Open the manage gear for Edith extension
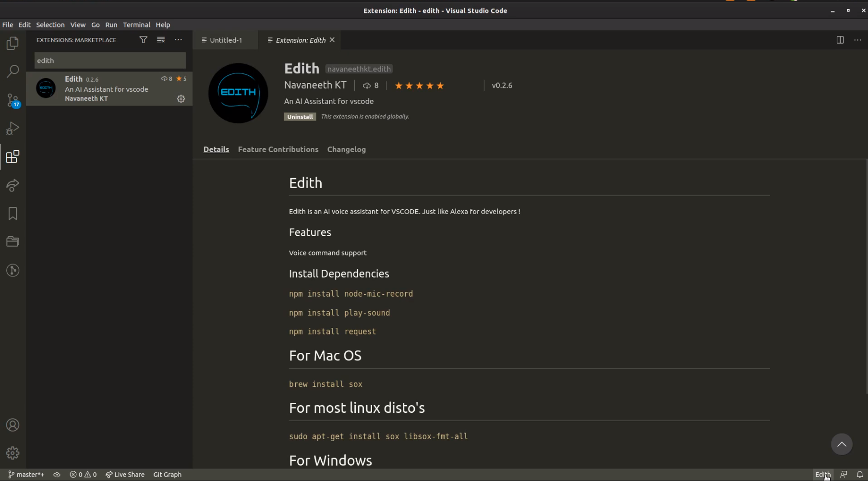 click(x=181, y=98)
